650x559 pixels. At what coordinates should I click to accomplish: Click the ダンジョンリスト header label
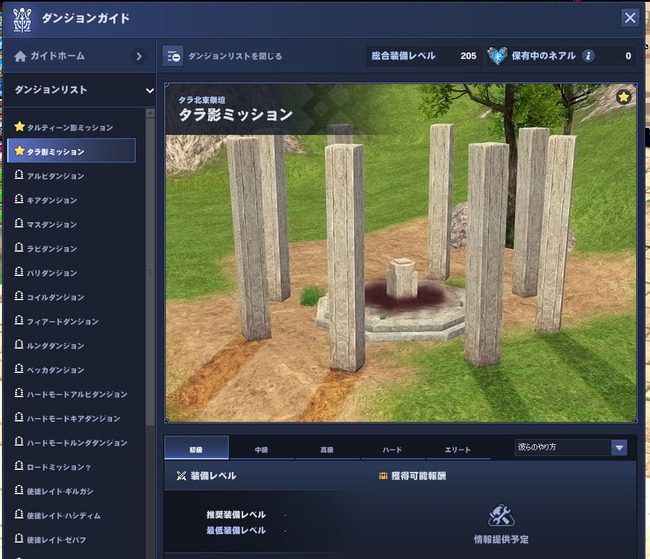[x=51, y=90]
